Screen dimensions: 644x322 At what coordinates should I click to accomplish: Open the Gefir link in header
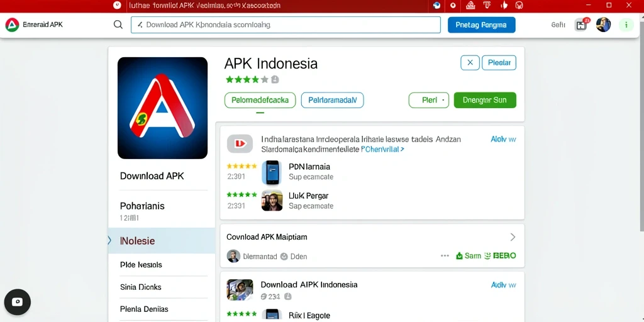[558, 25]
